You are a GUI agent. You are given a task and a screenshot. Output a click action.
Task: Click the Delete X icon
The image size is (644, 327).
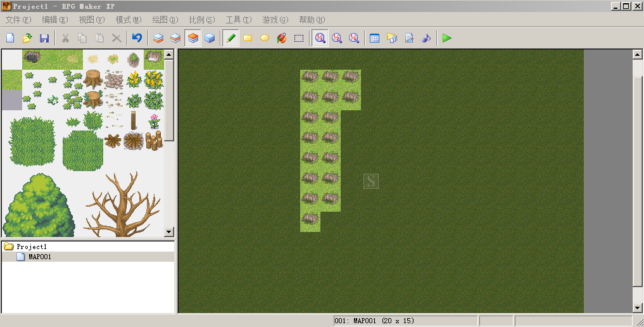pyautogui.click(x=117, y=38)
